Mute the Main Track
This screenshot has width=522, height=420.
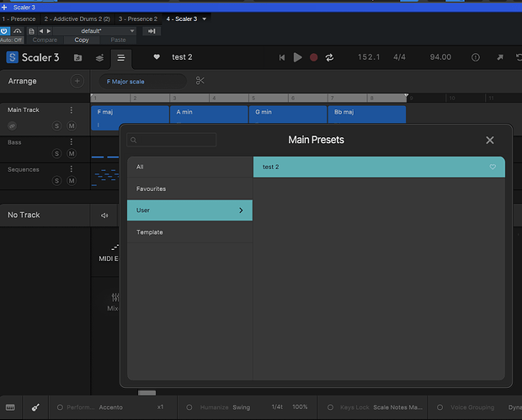[x=72, y=125]
